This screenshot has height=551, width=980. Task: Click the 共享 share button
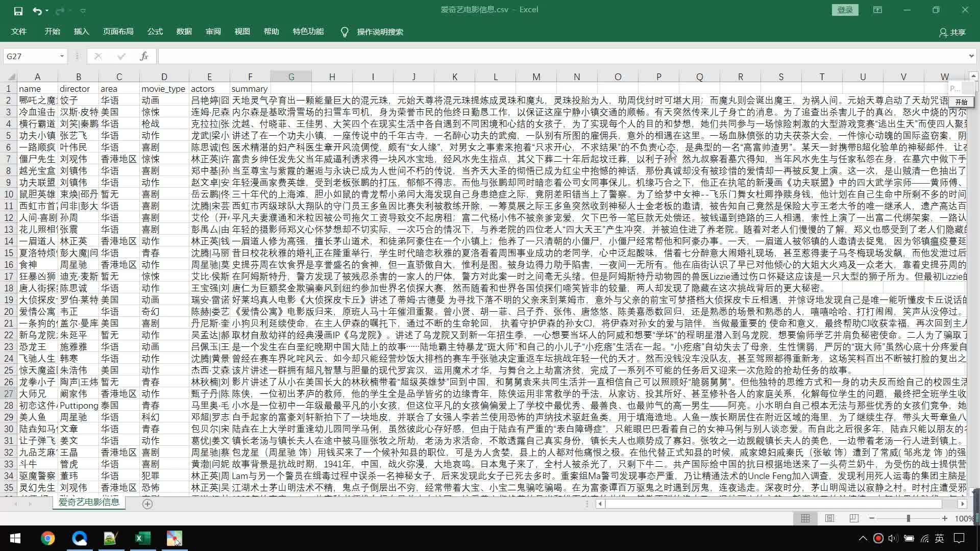pyautogui.click(x=952, y=32)
